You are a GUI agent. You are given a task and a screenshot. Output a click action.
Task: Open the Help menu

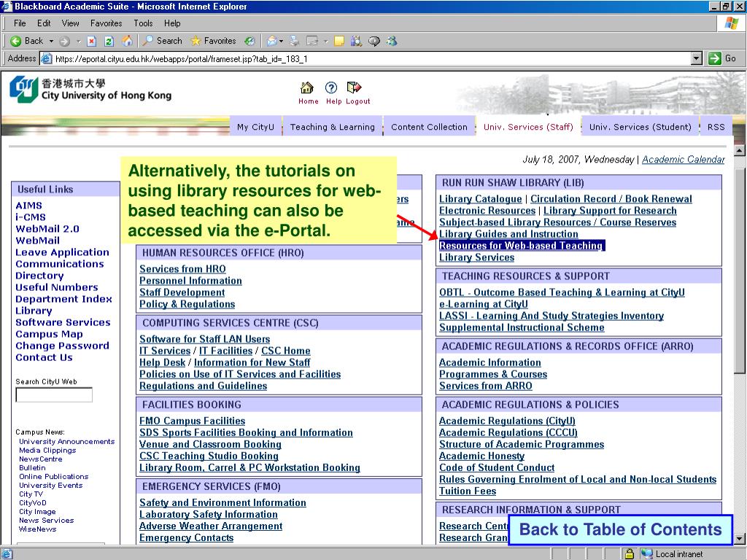pos(172,23)
